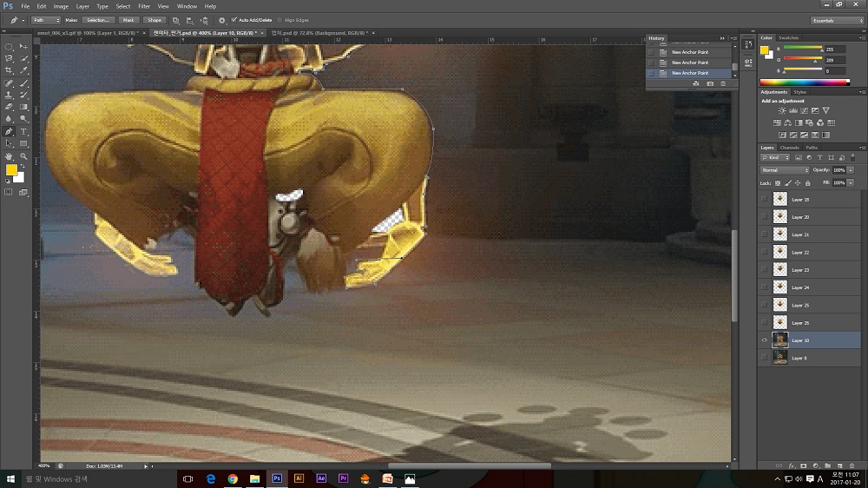The height and width of the screenshot is (488, 868).
Task: Select the Move tool
Action: (23, 47)
